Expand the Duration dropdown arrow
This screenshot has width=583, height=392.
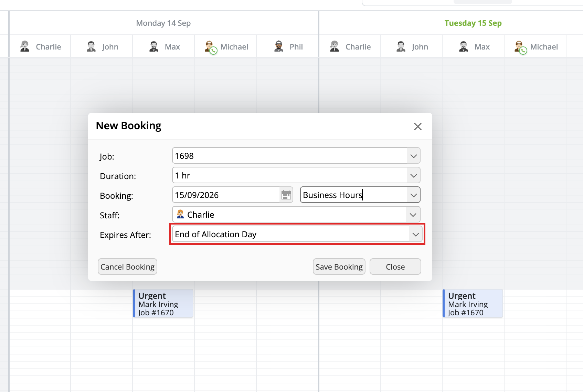click(x=413, y=175)
